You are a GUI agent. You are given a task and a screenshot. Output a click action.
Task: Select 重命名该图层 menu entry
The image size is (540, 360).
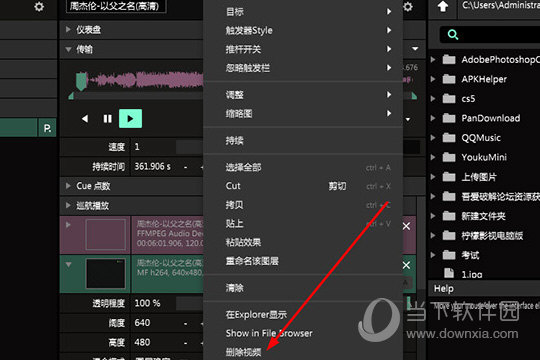(303, 261)
